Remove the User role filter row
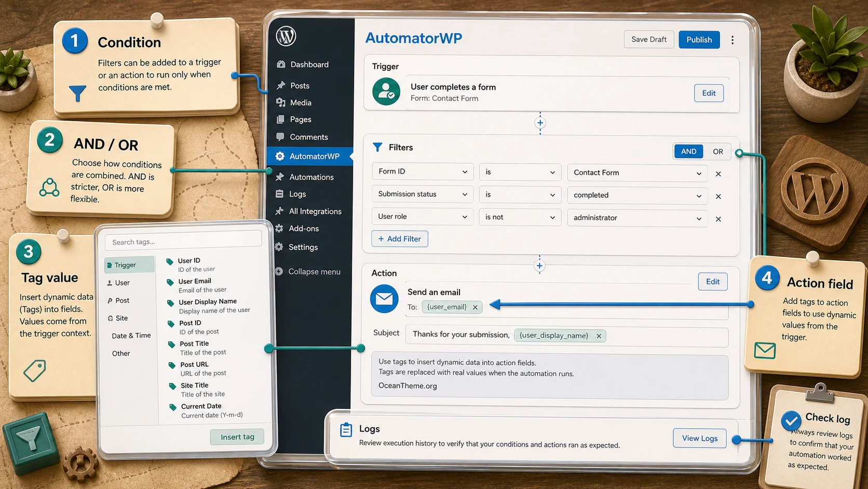The image size is (868, 489). tap(718, 219)
